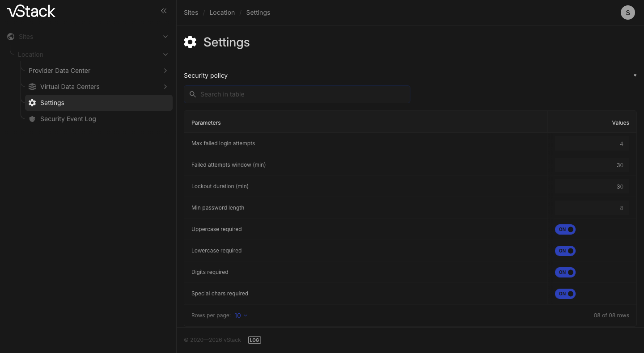Expand Provider Data Center chevron
The height and width of the screenshot is (353, 644).
click(x=165, y=71)
